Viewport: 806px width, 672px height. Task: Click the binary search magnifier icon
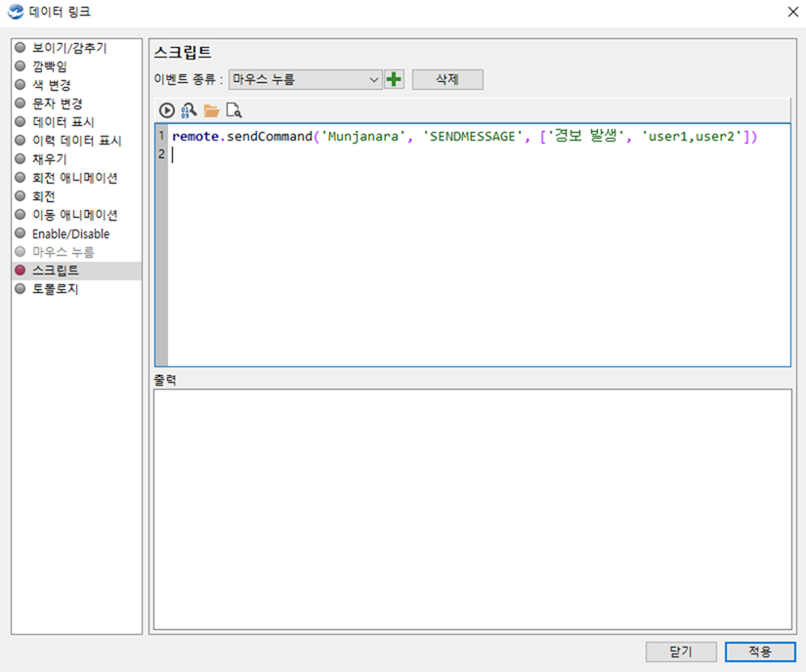point(190,110)
